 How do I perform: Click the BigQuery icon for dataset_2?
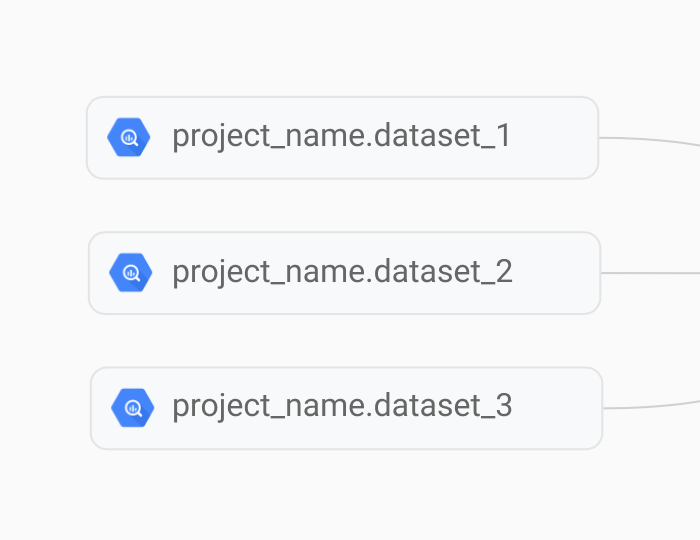[x=130, y=272]
